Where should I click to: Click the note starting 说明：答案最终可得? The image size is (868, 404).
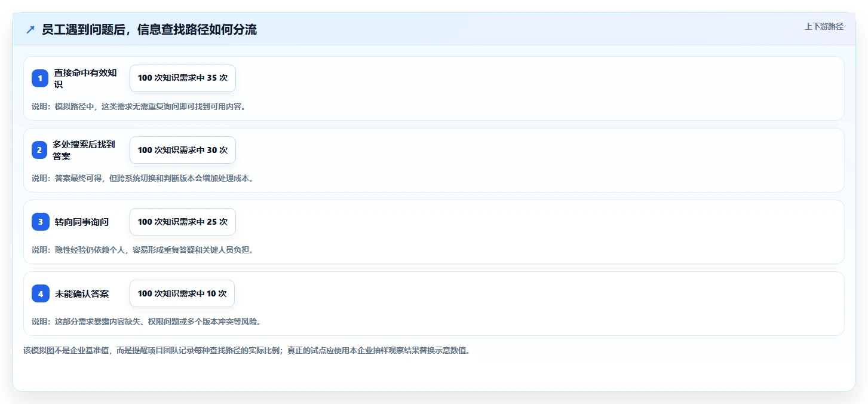[143, 178]
